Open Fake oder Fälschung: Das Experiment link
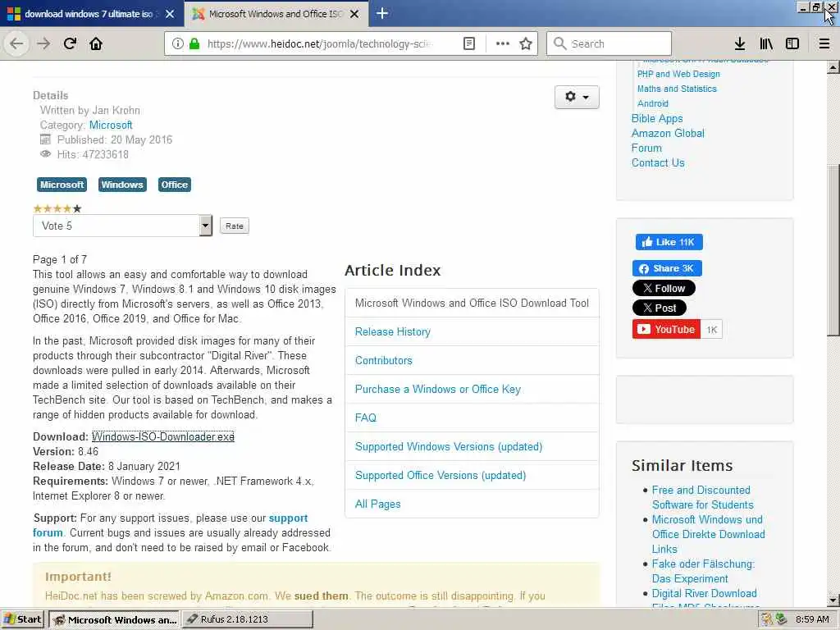Image resolution: width=840 pixels, height=630 pixels. click(703, 571)
